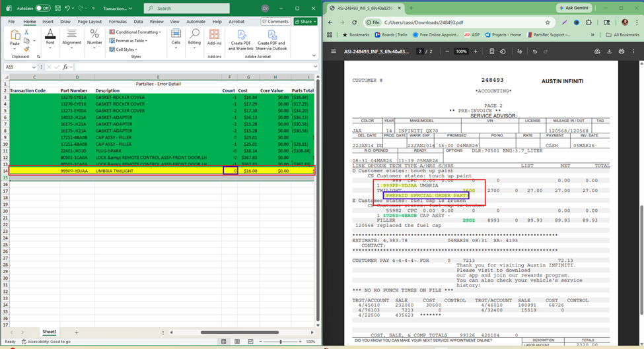The height and width of the screenshot is (349, 644).
Task: Click Create PDF and Share link
Action: 241,40
